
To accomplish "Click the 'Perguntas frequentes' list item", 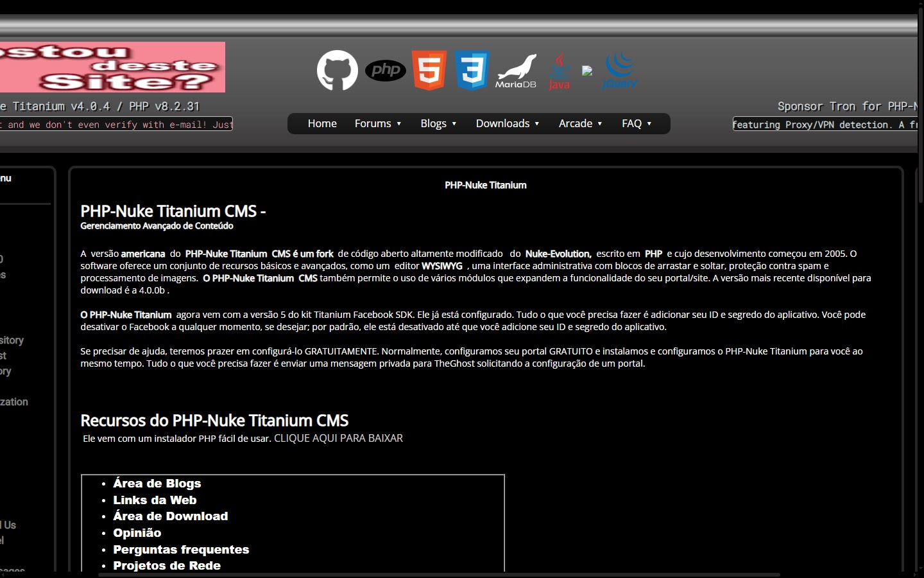I will coord(181,549).
